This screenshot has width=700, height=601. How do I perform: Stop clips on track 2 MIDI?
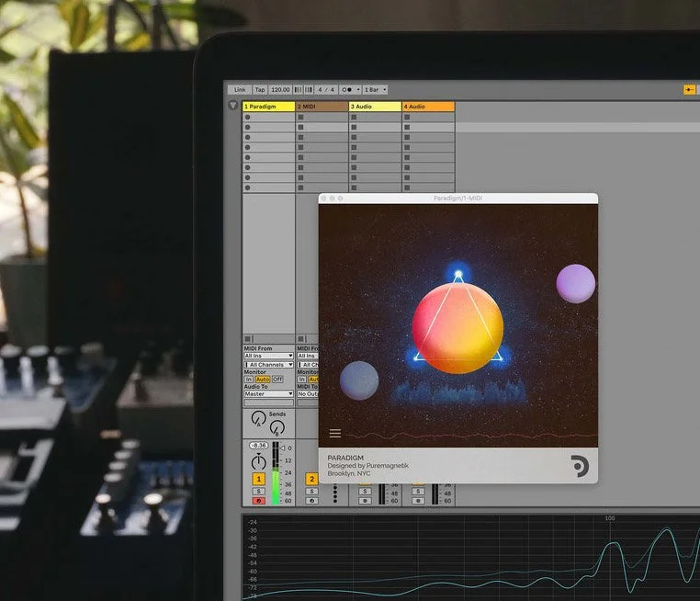301,338
